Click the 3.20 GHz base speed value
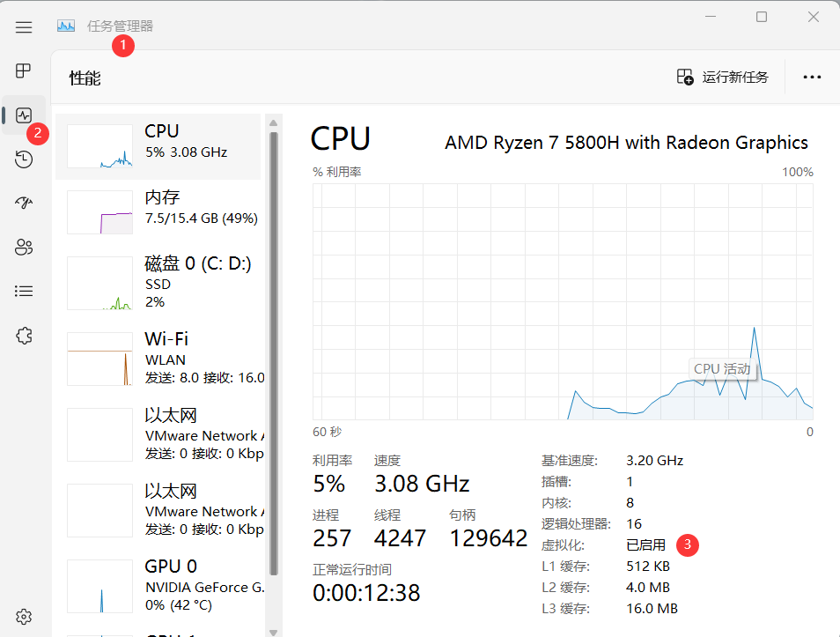Screen dimensions: 840x637 [654, 461]
